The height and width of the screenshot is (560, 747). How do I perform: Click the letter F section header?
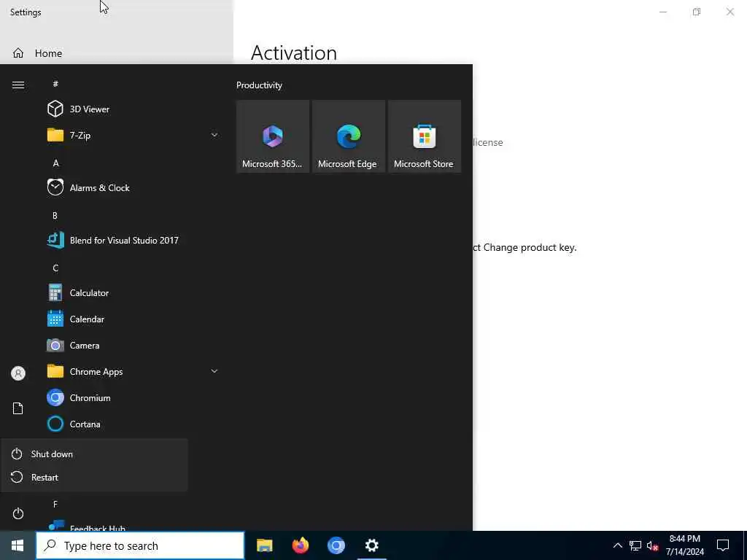pos(55,505)
